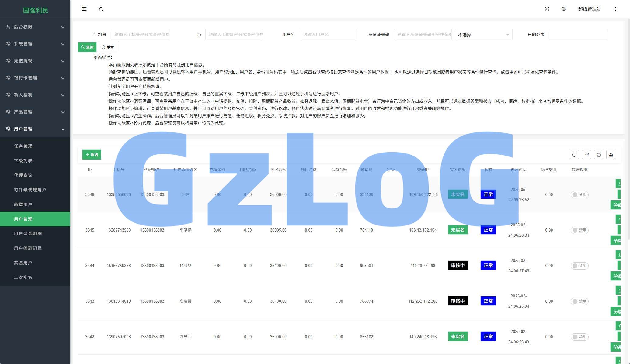Click the 手机号 search input field
The image size is (630, 364).
tap(140, 35)
